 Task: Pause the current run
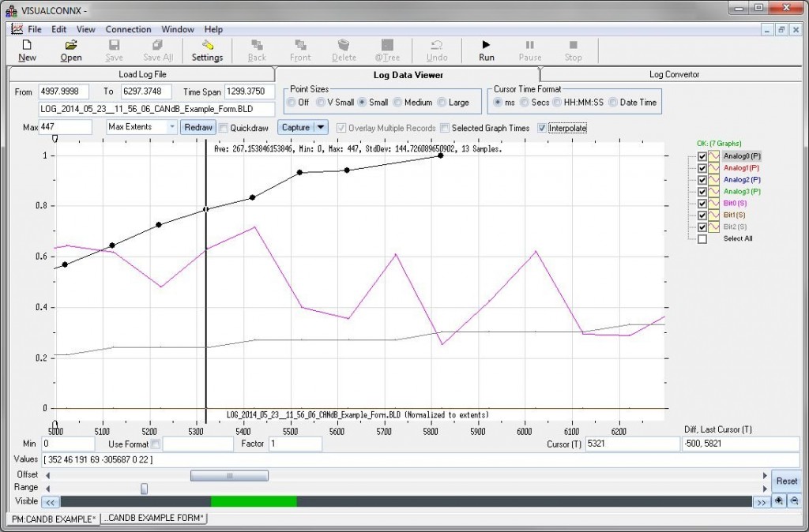point(529,51)
